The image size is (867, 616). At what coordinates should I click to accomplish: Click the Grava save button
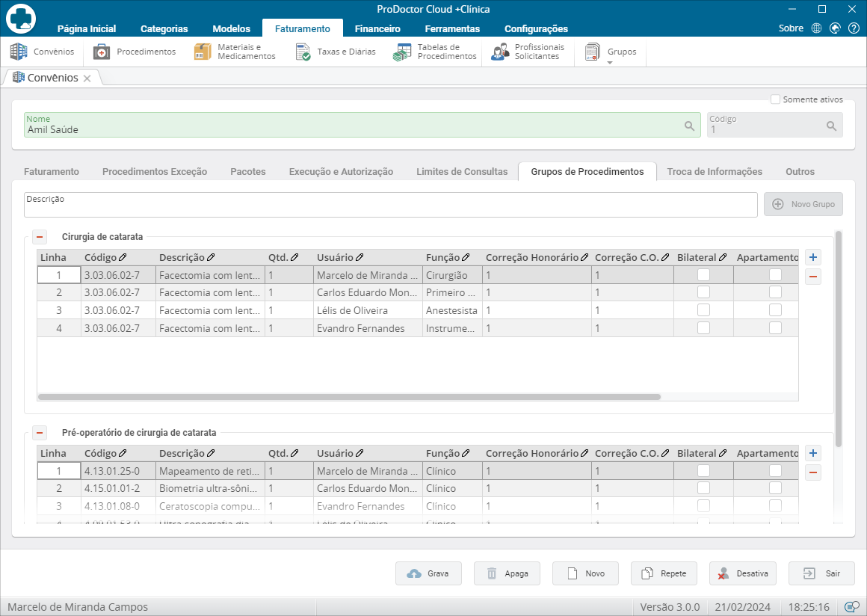pos(428,573)
